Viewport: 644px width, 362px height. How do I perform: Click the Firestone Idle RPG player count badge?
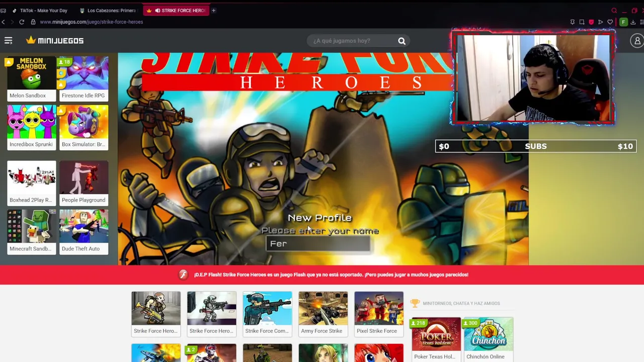64,62
